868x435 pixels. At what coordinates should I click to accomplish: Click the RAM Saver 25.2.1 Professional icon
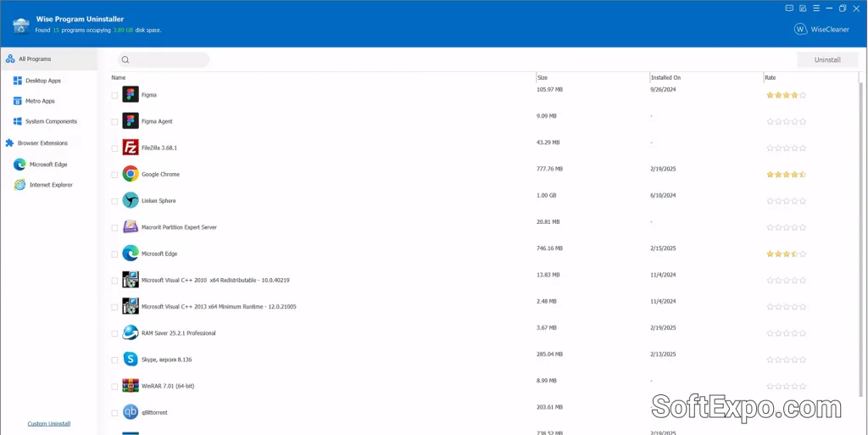point(131,333)
